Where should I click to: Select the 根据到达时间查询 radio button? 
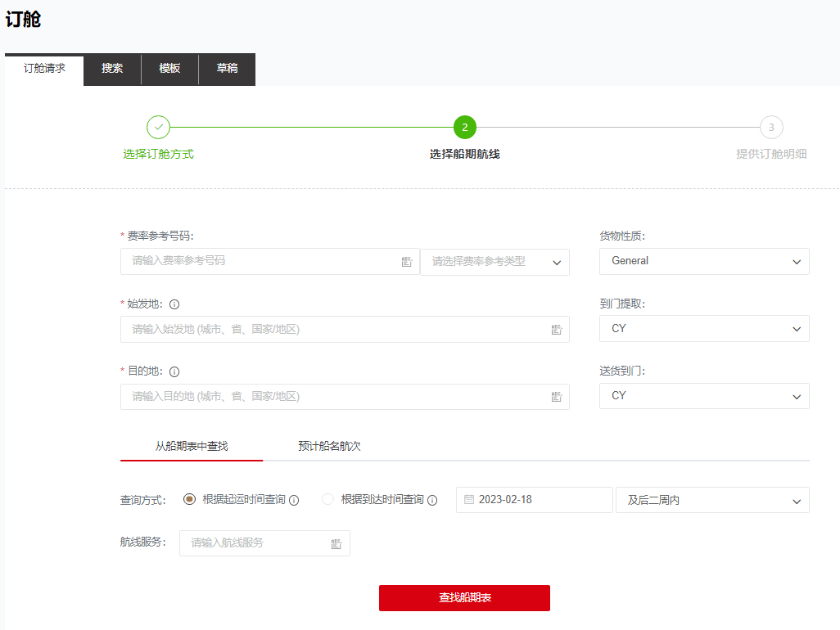[328, 499]
